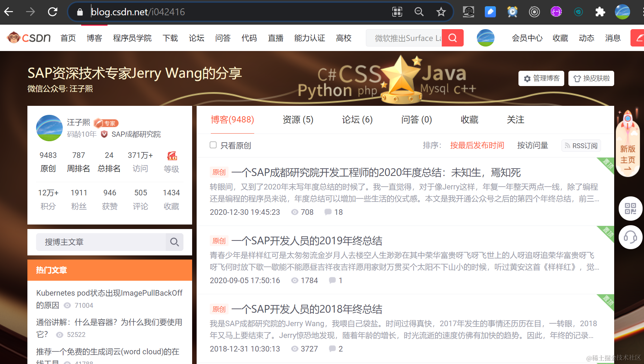
Task: Open the blogger's profile avatar in sidebar
Action: tap(49, 128)
